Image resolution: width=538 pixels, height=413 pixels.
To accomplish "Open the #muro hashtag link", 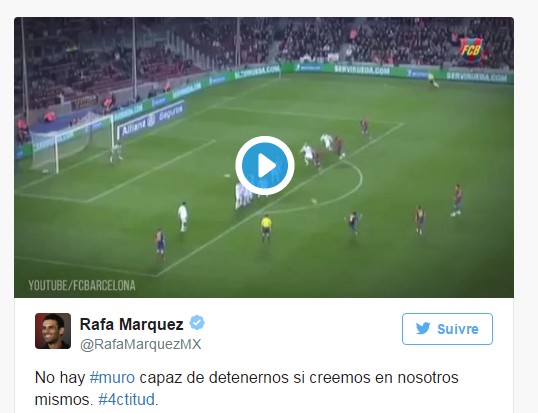I will [x=112, y=378].
